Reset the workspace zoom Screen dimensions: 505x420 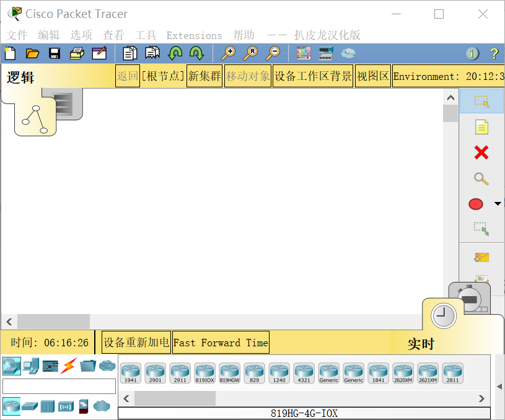[250, 53]
